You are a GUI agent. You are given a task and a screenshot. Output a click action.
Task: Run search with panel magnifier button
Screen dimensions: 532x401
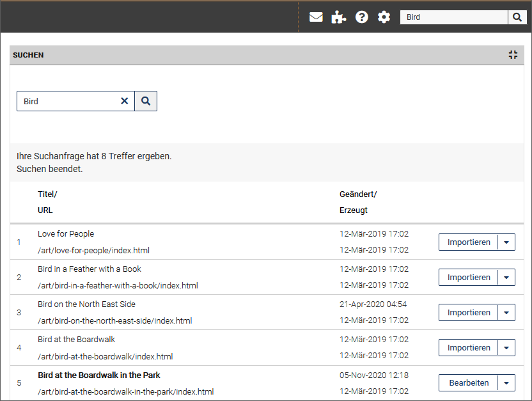(146, 101)
